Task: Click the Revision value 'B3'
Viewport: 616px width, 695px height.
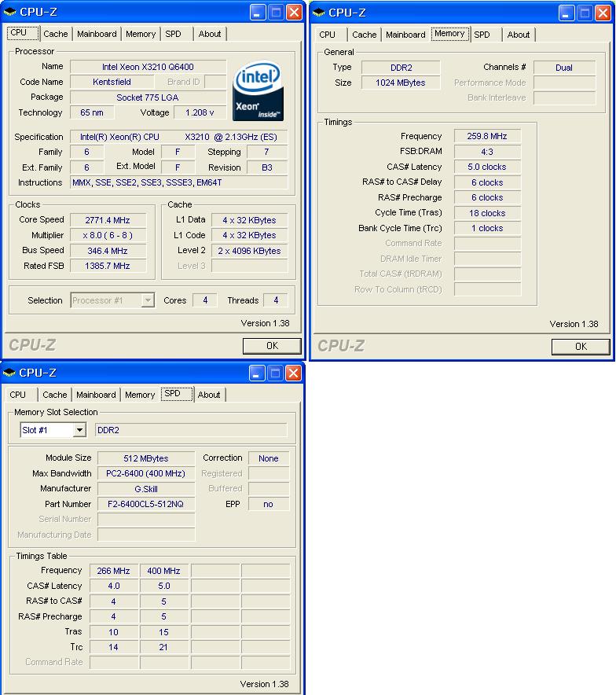Action: point(267,167)
